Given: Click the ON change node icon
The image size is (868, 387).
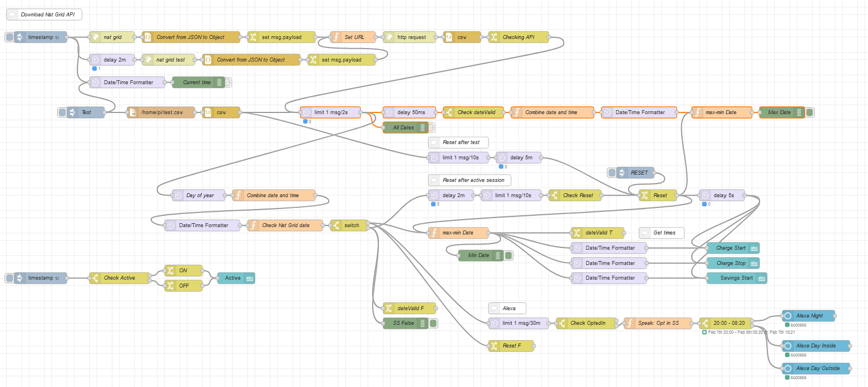Looking at the screenshot, I should click(171, 271).
